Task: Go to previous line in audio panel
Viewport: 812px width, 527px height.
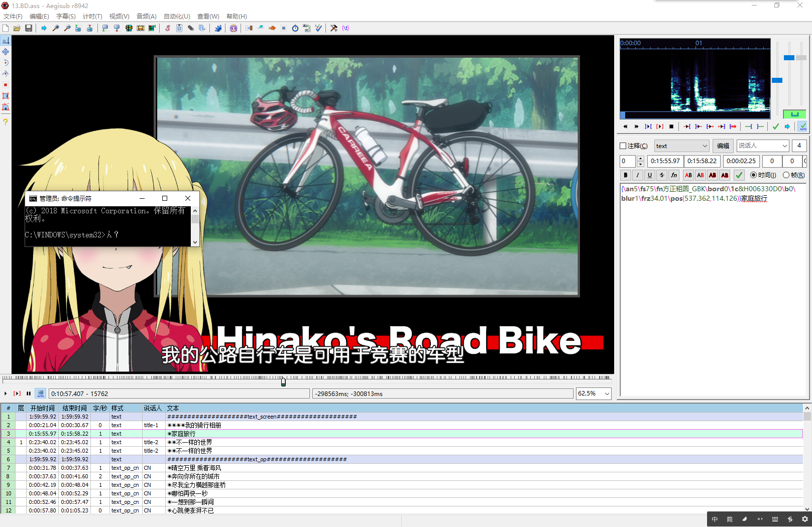Action: [x=625, y=126]
